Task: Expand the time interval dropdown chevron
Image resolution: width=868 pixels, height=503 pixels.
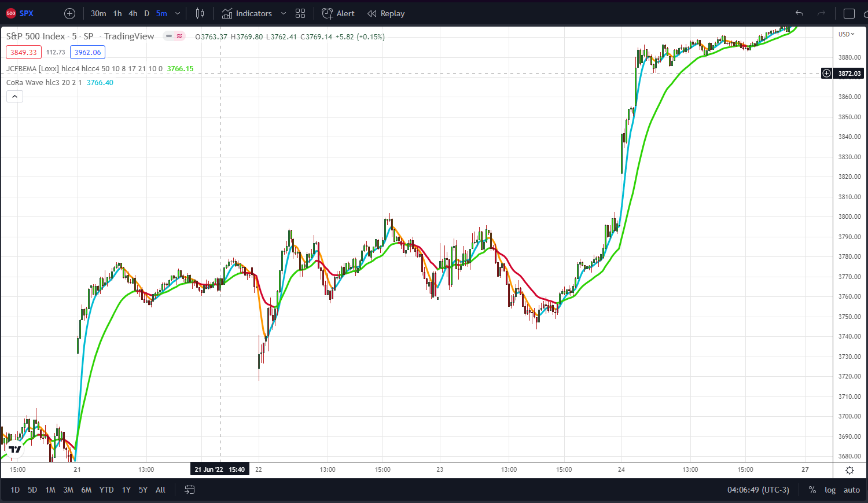Action: pos(178,13)
